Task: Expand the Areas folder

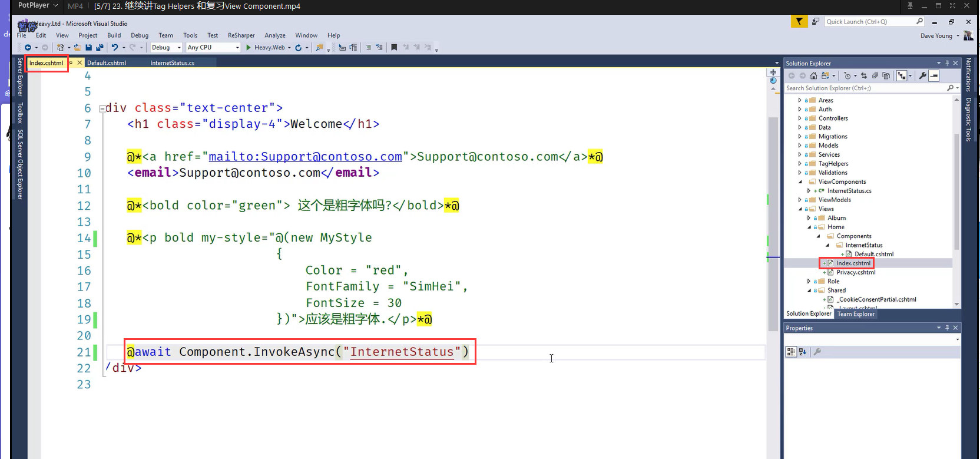Action: 800,100
